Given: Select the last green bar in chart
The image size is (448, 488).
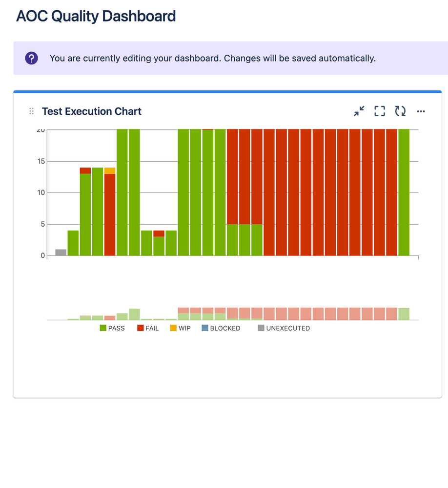Looking at the screenshot, I should (404, 192).
